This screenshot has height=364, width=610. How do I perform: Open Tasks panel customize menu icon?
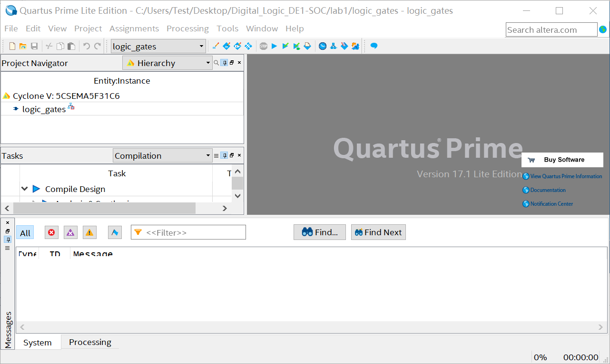point(216,155)
